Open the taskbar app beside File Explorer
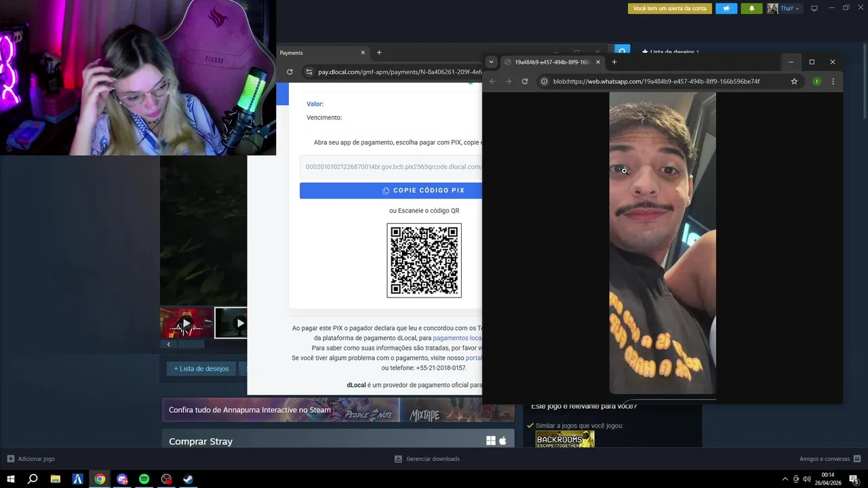Viewport: 868px width, 488px height. (x=77, y=479)
